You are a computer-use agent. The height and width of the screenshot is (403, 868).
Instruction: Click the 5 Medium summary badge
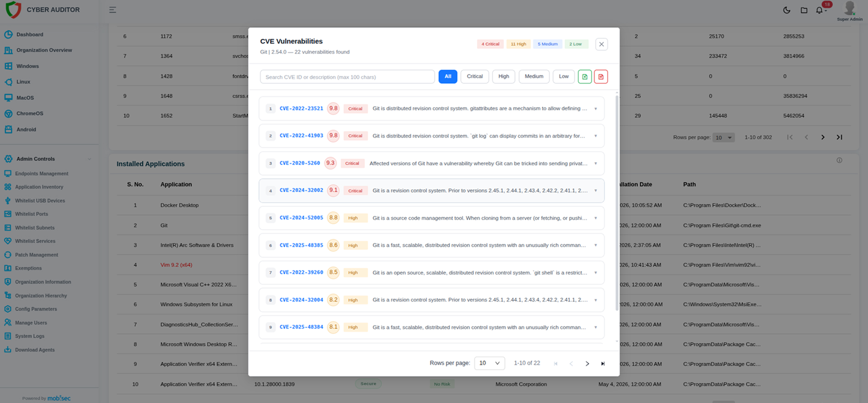[548, 44]
